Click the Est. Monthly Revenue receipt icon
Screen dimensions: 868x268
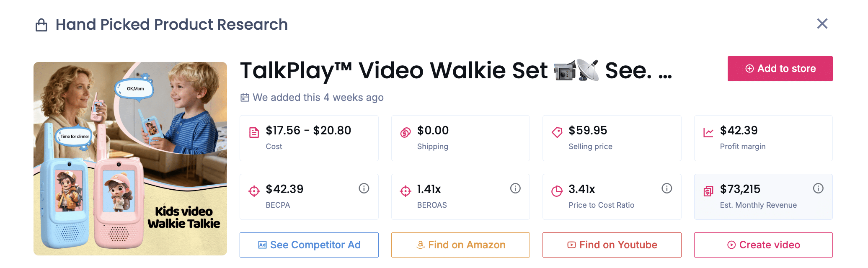pyautogui.click(x=708, y=191)
